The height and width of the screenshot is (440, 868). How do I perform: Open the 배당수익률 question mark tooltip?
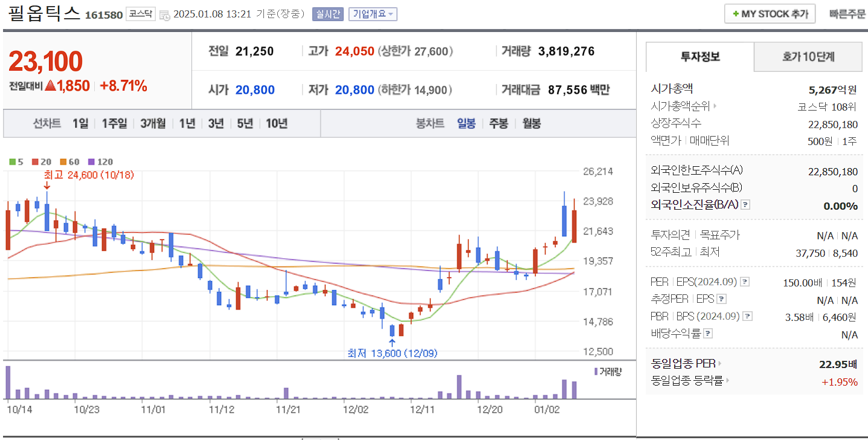(x=707, y=332)
